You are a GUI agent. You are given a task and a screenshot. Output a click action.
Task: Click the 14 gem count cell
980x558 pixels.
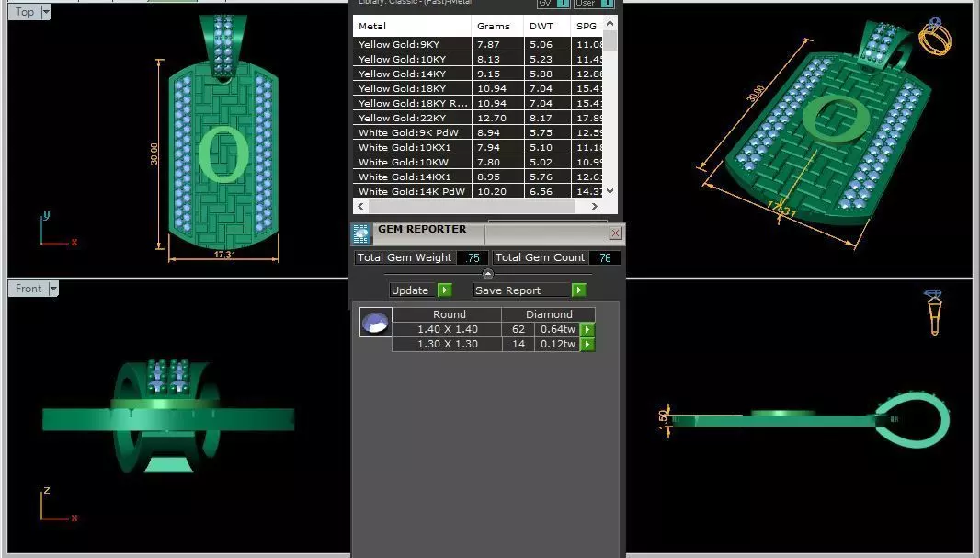point(518,344)
